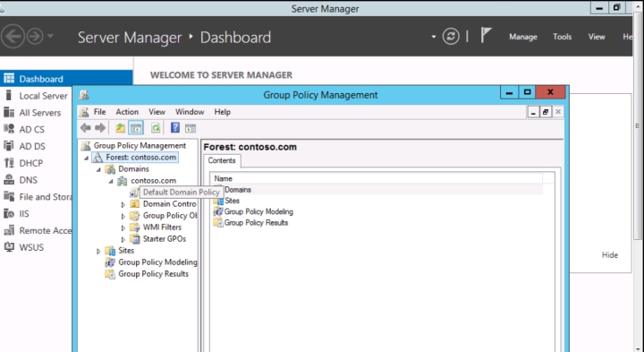Screen dimensions: 644x352
Task: Click the blue Help question-mark toolbar icon
Action: pyautogui.click(x=175, y=128)
